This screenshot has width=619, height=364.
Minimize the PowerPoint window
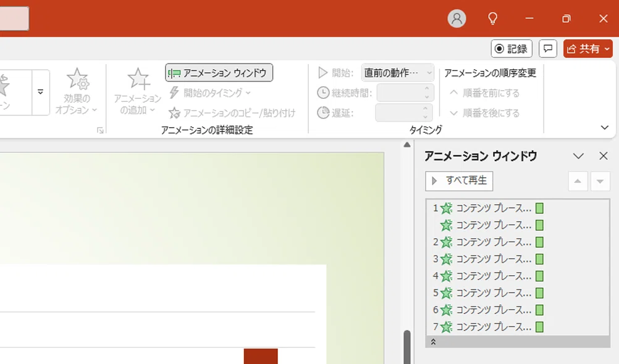coord(529,19)
